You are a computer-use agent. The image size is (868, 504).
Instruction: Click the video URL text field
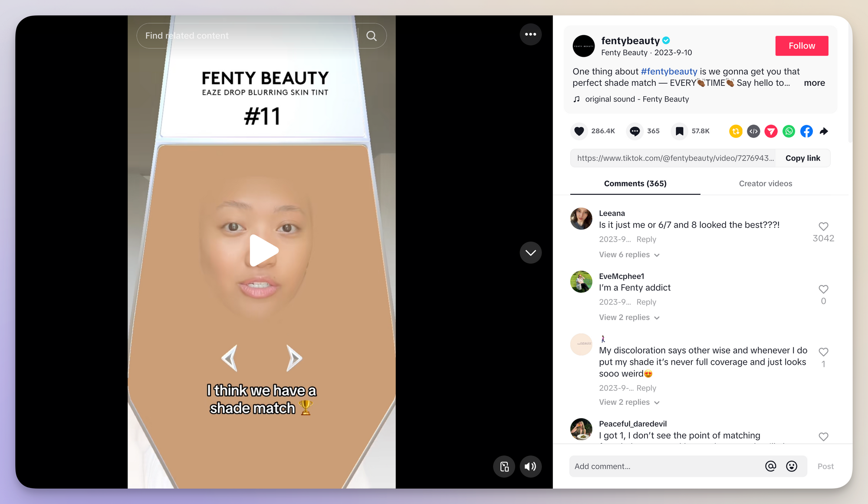pos(675,158)
